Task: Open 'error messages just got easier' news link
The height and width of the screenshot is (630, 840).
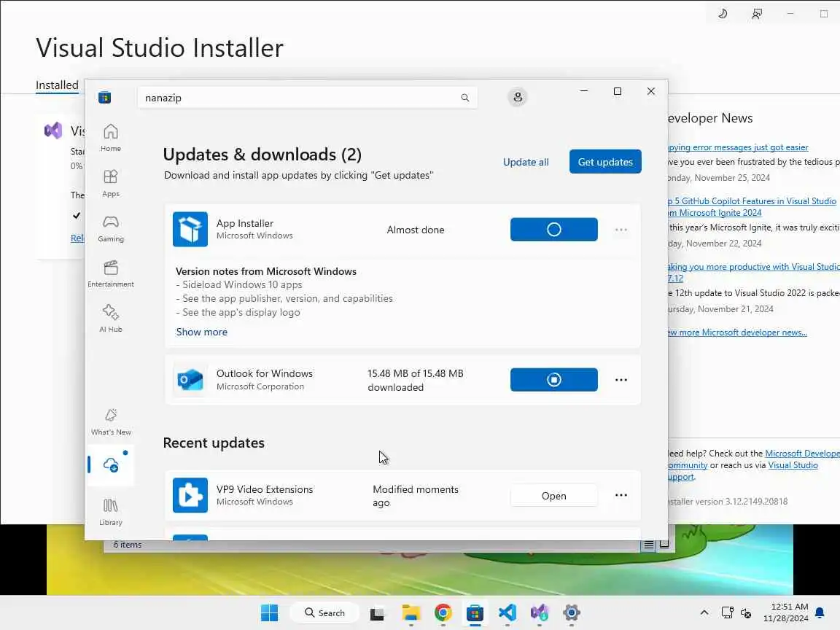Action: (x=738, y=147)
